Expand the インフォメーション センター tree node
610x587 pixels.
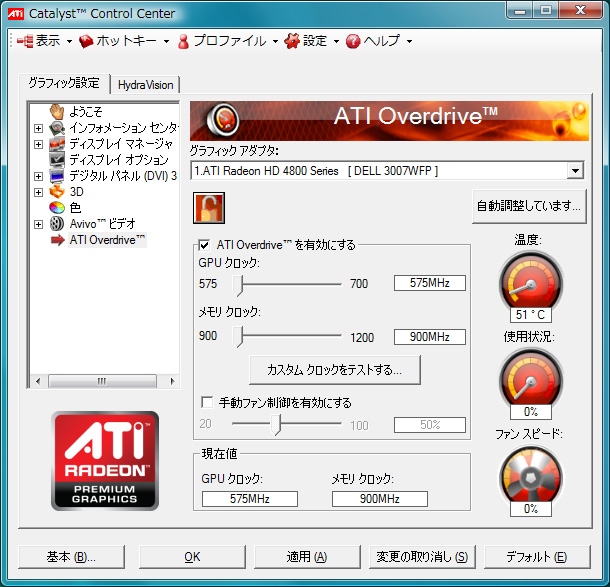point(38,128)
